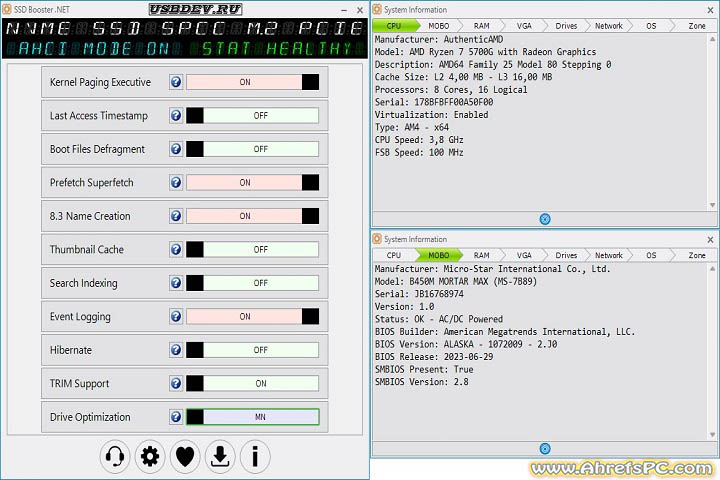Minimize the SSD Booster .NET window

344,10
